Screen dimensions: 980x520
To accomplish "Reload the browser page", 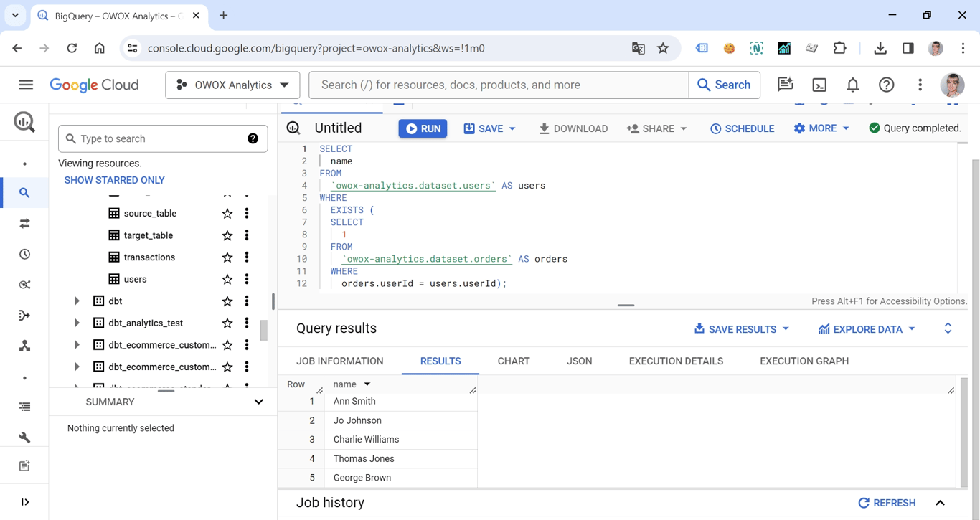I will pyautogui.click(x=72, y=48).
